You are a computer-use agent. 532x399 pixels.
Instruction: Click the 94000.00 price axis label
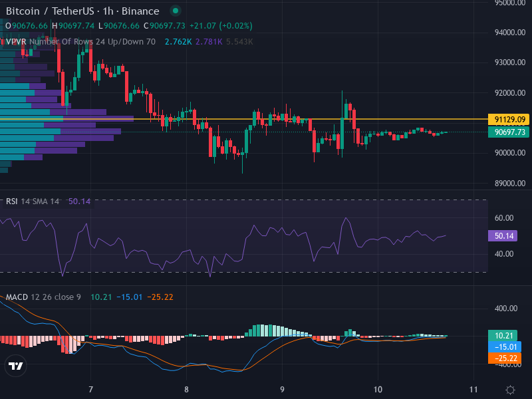pos(511,32)
